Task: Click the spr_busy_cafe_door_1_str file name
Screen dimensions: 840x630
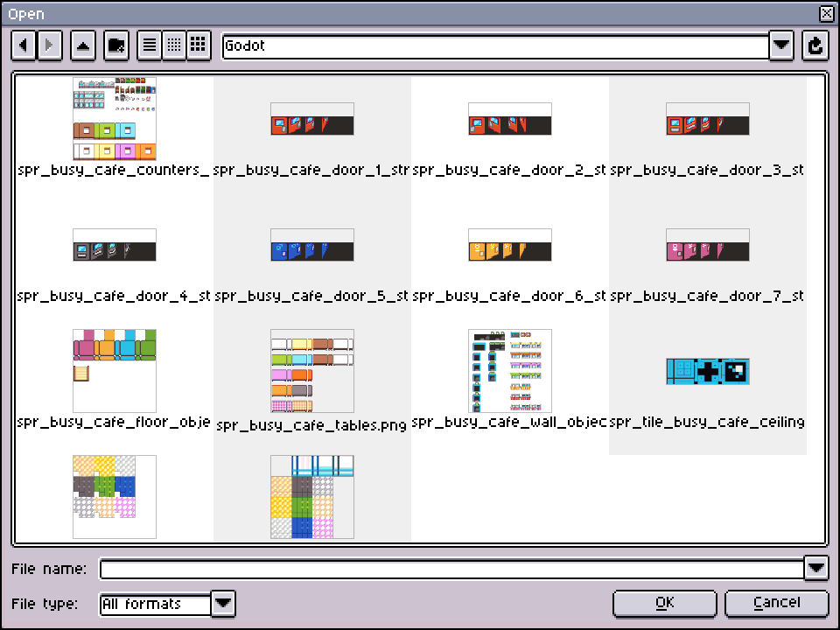Action: [x=311, y=171]
